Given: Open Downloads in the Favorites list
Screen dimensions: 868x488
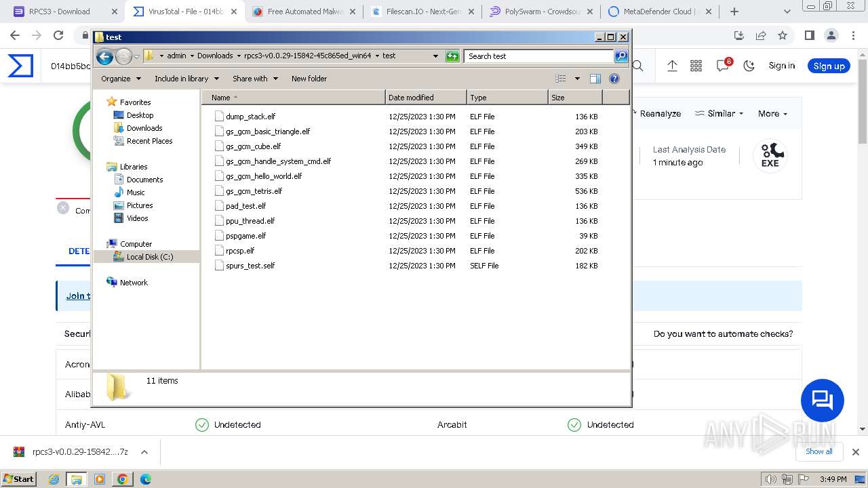Looking at the screenshot, I should tap(144, 128).
